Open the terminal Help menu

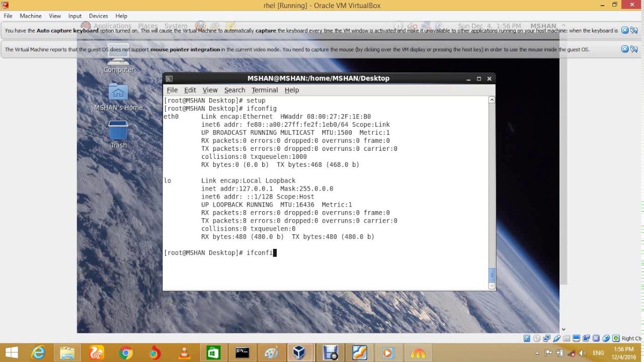[292, 90]
